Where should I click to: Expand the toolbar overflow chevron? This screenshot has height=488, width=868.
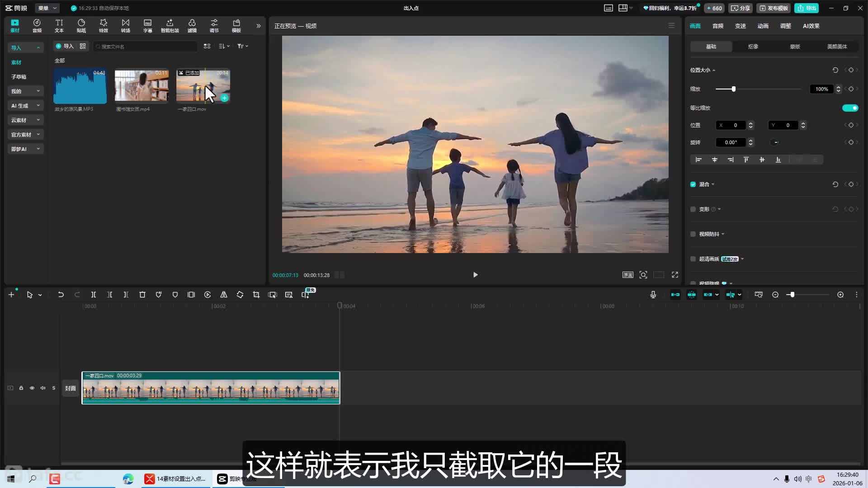[259, 26]
